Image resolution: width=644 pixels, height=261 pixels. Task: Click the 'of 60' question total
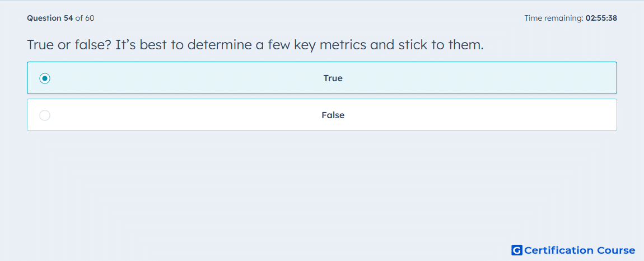(85, 18)
